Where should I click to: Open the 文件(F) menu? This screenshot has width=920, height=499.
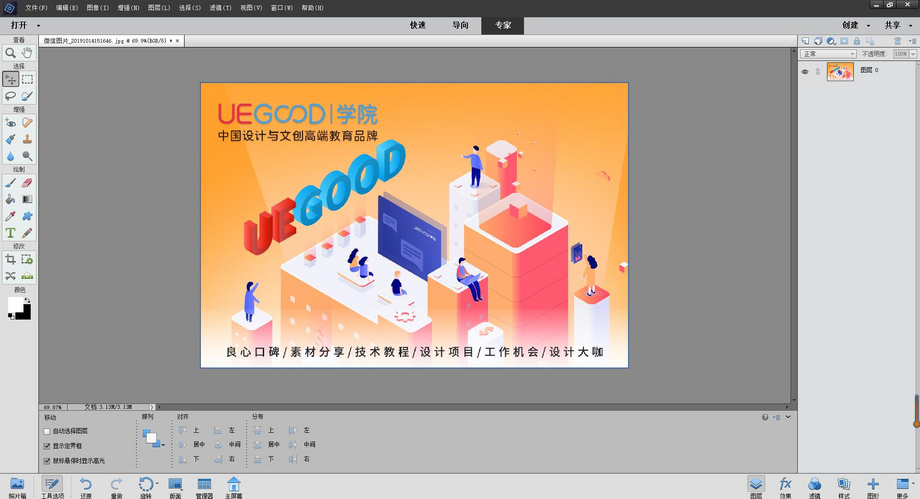(x=36, y=8)
